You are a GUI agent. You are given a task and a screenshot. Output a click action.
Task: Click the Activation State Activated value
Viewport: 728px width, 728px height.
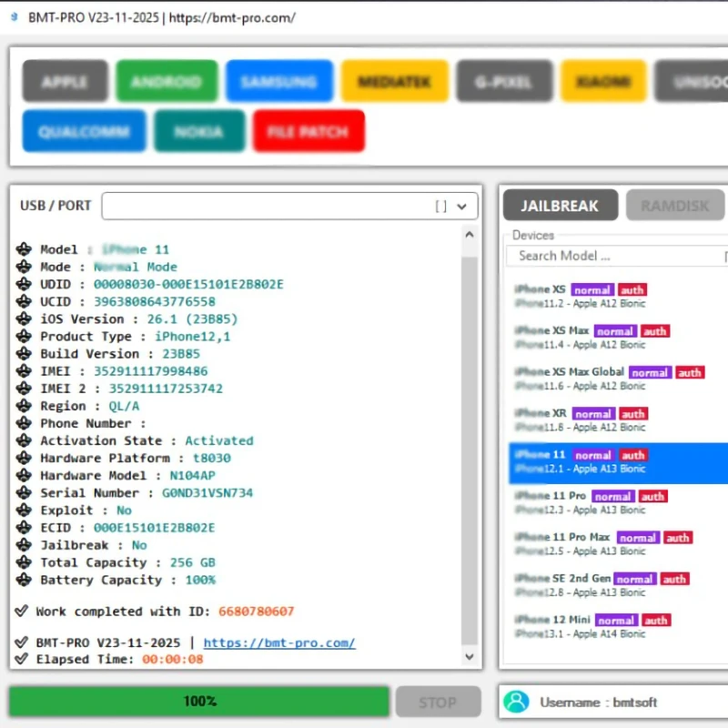pyautogui.click(x=219, y=440)
